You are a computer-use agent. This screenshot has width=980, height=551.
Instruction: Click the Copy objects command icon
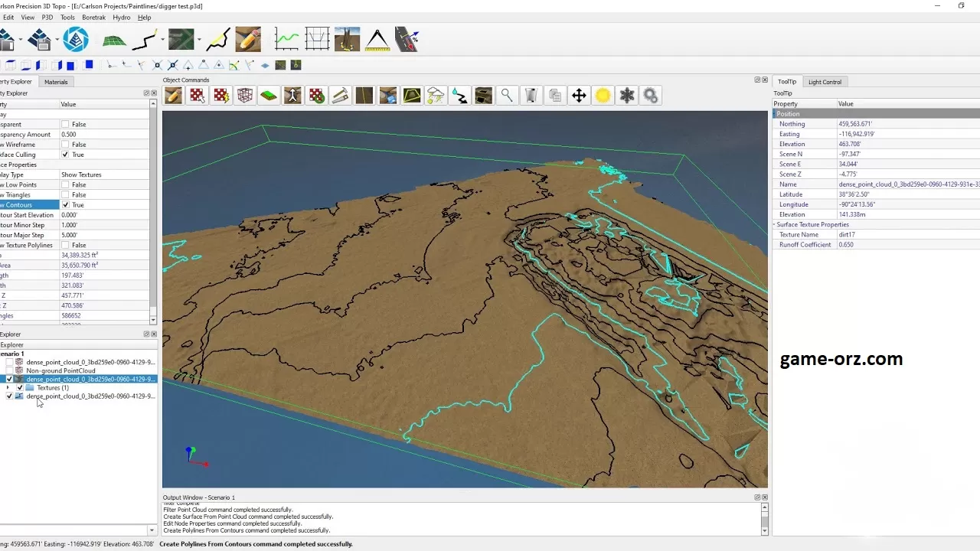point(555,96)
